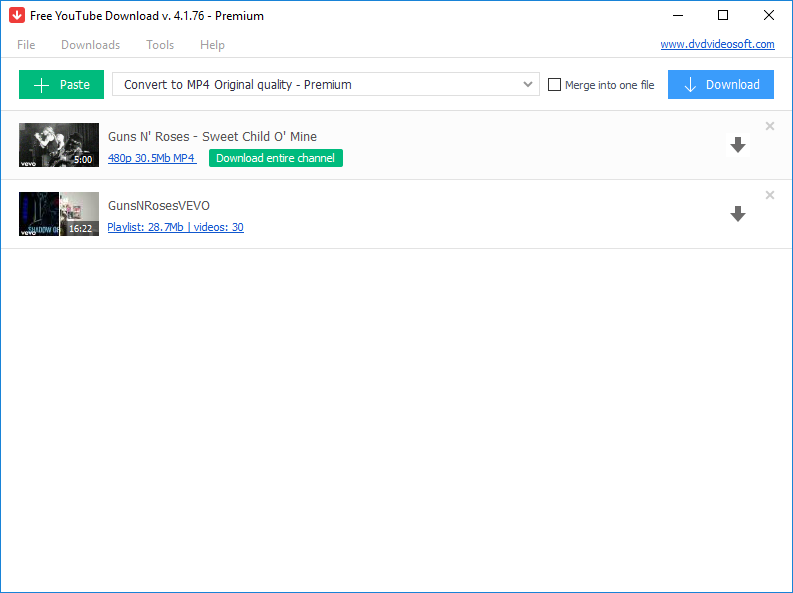Click Download entire channel button
The width and height of the screenshot is (793, 593).
tap(276, 158)
